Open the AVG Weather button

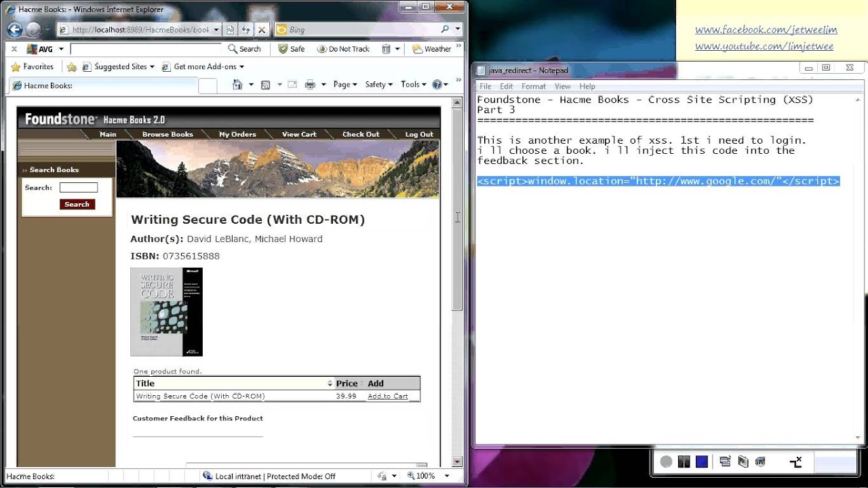(431, 49)
